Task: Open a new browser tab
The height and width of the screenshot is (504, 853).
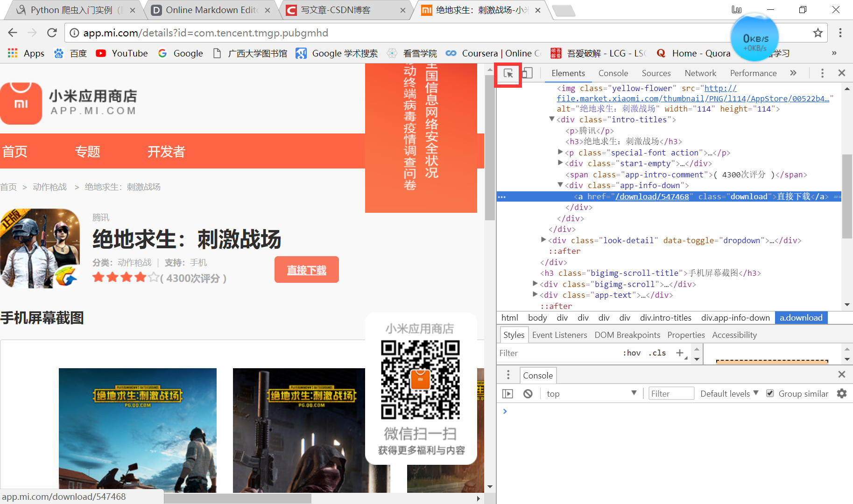Action: pos(564,10)
